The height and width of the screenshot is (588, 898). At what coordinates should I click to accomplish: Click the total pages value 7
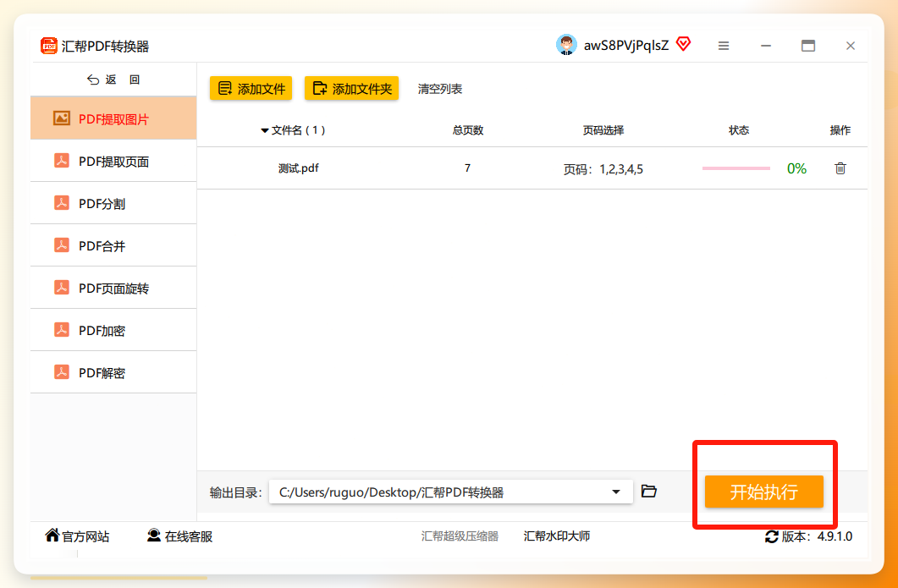click(467, 168)
